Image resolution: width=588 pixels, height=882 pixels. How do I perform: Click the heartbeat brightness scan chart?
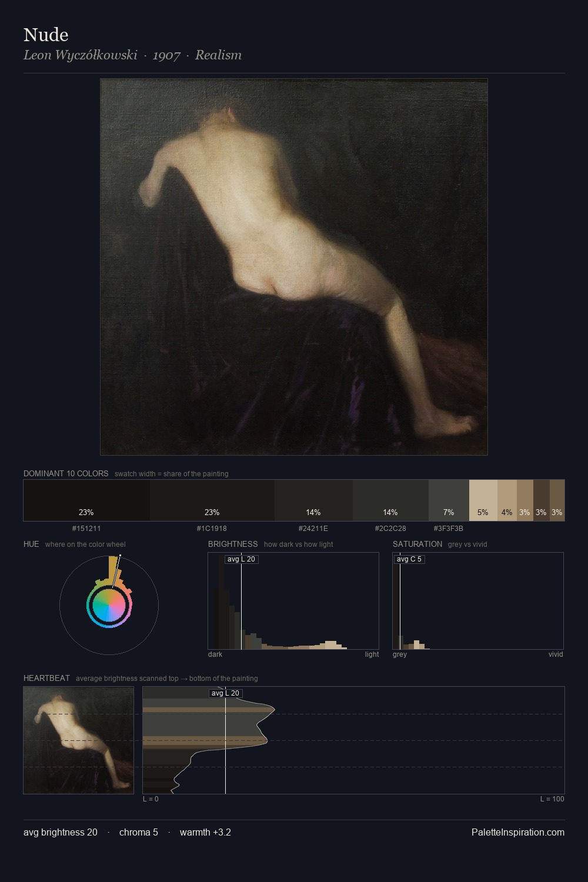[353, 740]
